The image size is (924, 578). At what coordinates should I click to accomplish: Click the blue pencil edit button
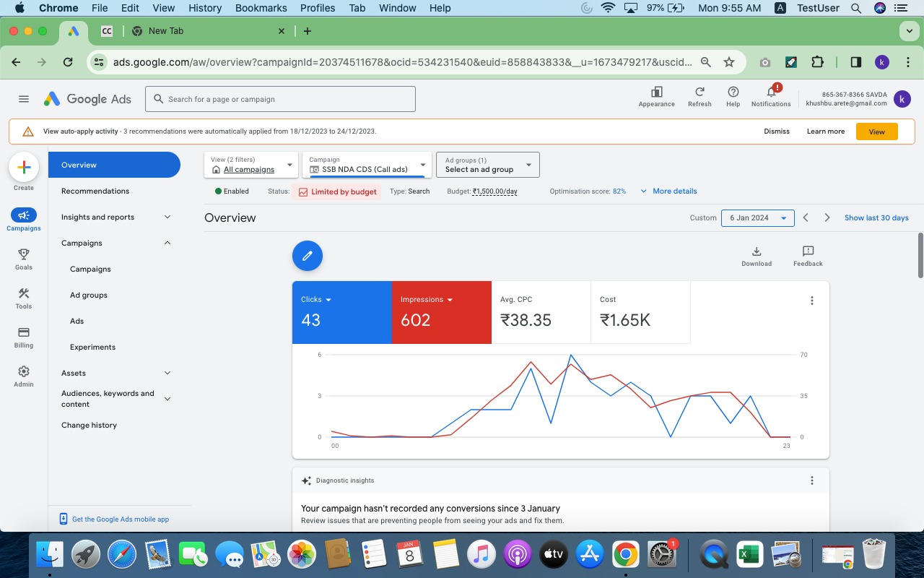[308, 256]
